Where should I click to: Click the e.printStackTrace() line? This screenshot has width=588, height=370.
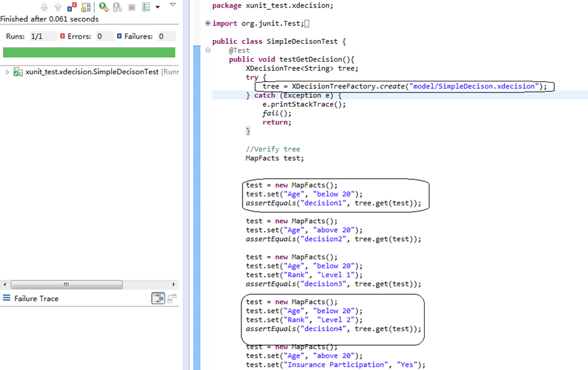tap(304, 104)
